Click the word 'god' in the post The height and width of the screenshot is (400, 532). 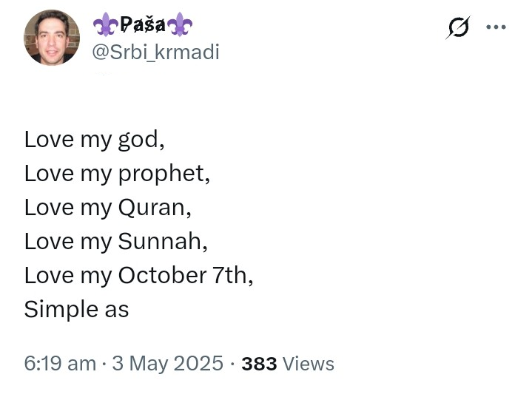pos(138,140)
